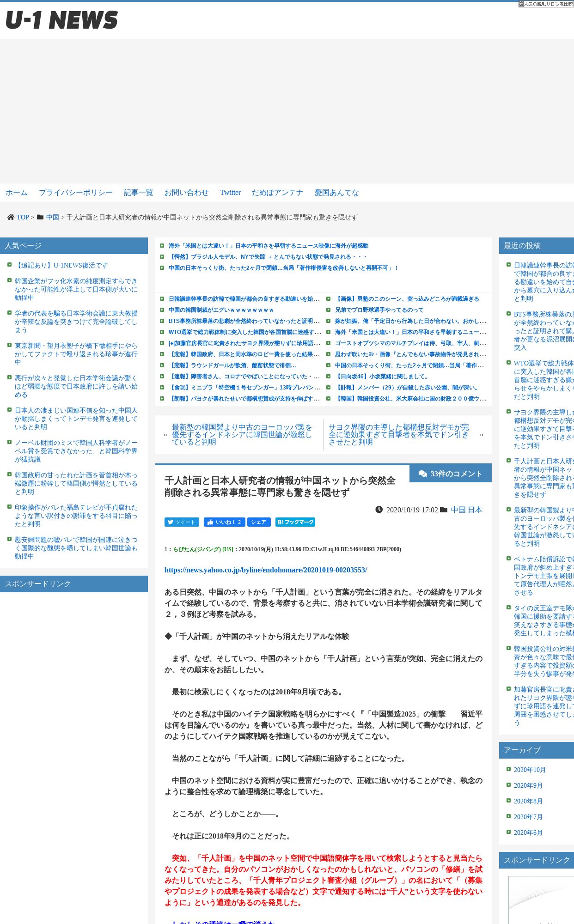The height and width of the screenshot is (924, 574).
Task: Open 2020年8月 archive link
Action: [x=528, y=801]
